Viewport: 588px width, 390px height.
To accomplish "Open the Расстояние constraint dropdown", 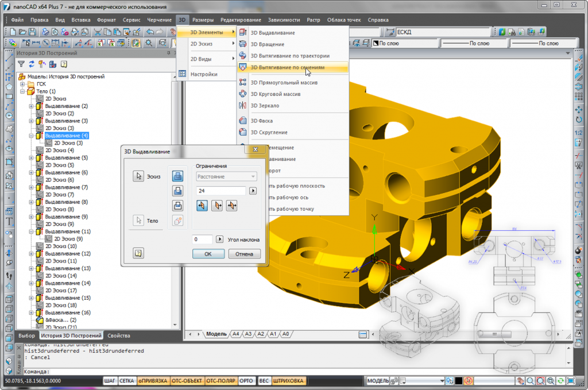I will [226, 176].
